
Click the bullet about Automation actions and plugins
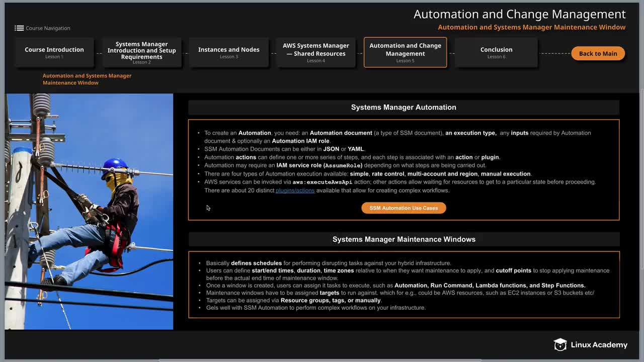tap(352, 157)
